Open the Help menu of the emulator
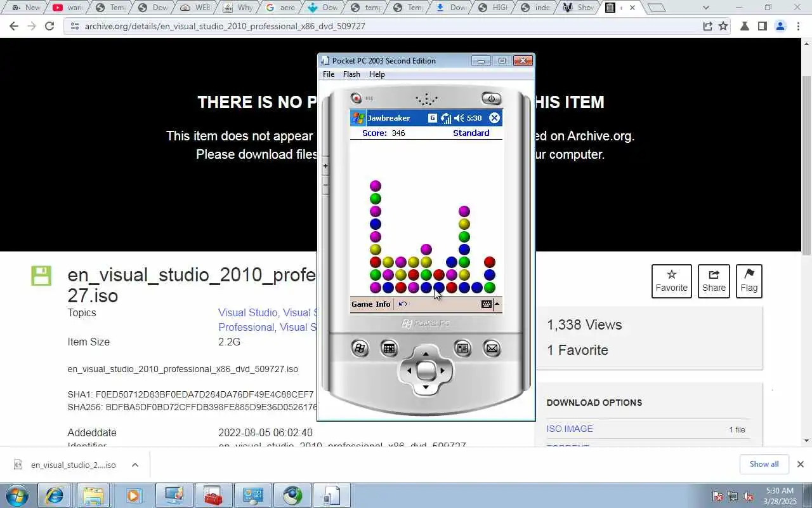The width and height of the screenshot is (812, 508). pyautogui.click(x=377, y=74)
